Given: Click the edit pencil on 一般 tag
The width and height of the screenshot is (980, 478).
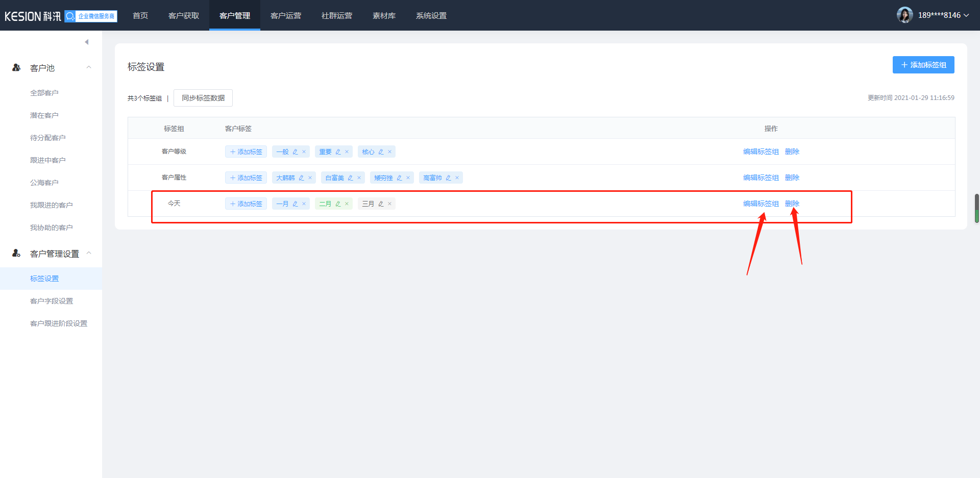Looking at the screenshot, I should point(295,152).
